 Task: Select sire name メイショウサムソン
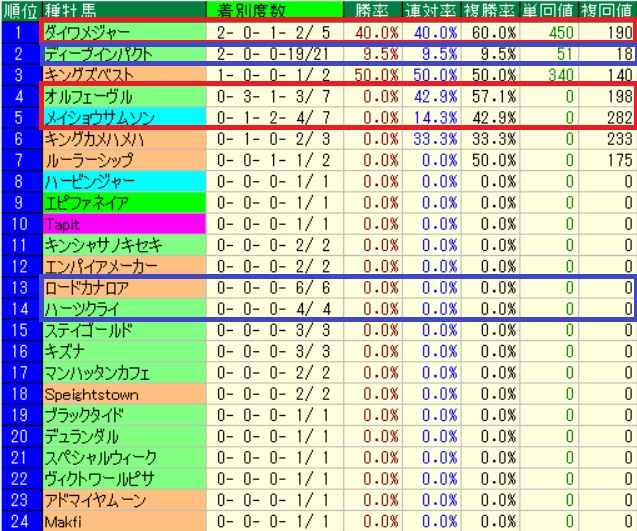click(x=100, y=118)
